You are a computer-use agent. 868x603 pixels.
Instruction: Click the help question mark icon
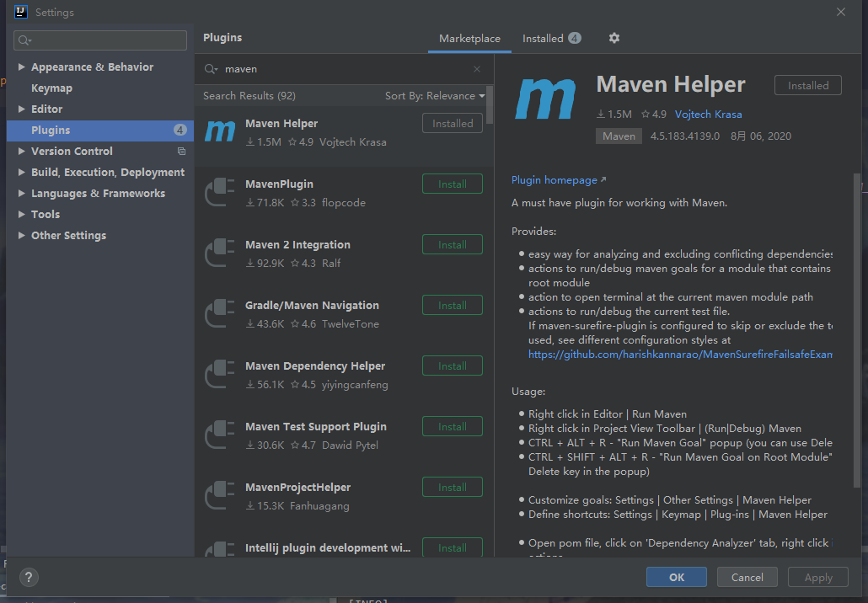point(29,577)
